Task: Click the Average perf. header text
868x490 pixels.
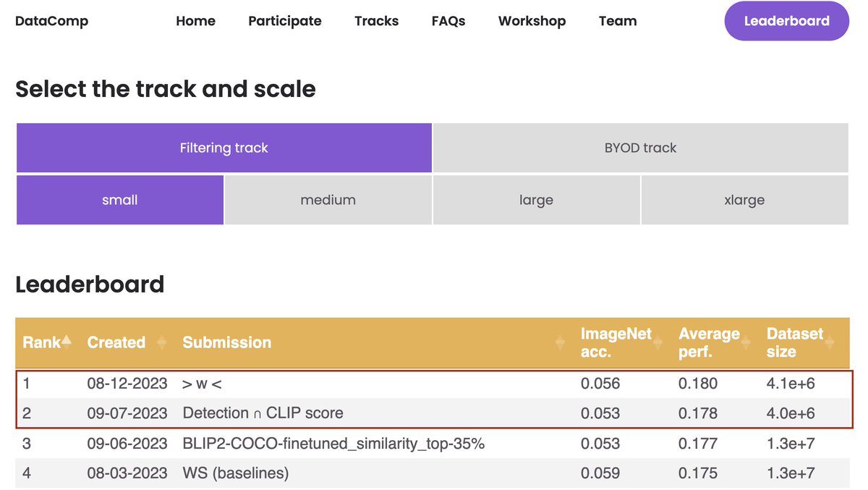Action: [x=709, y=342]
